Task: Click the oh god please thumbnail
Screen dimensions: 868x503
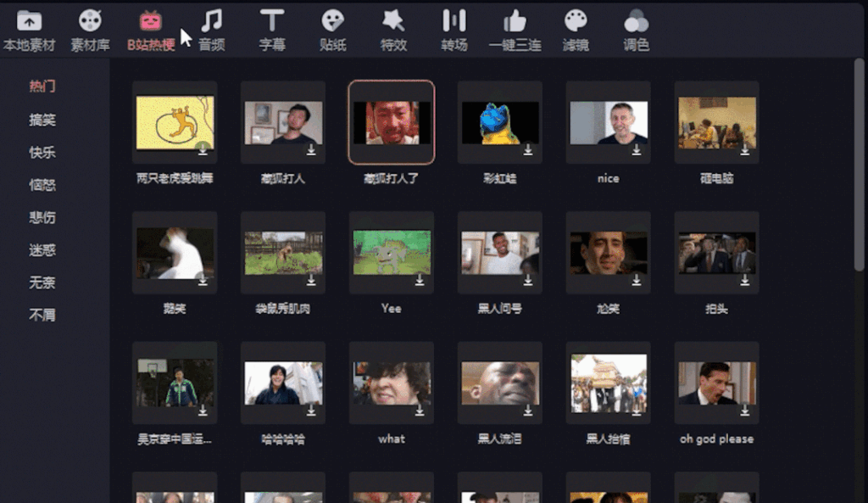Action: click(x=716, y=383)
